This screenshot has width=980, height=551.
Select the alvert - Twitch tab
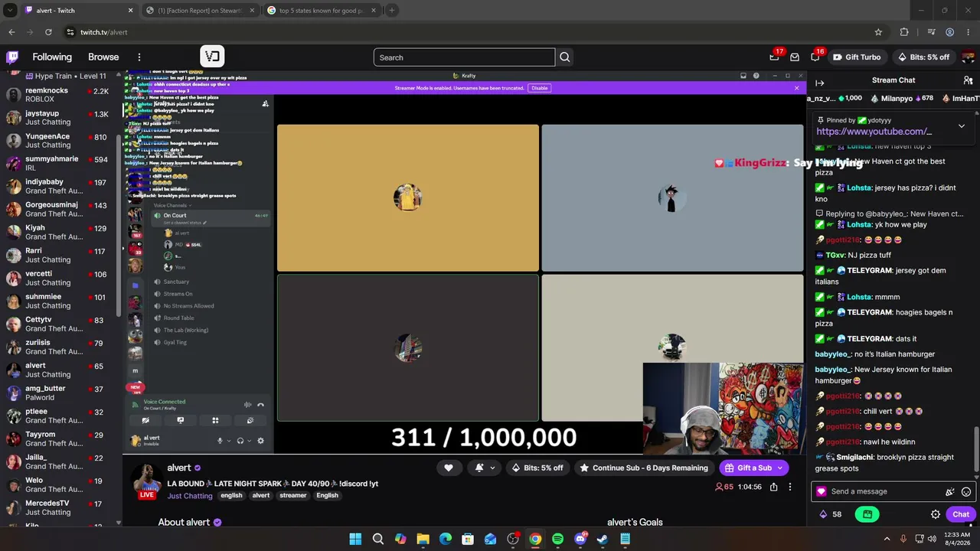tap(79, 11)
